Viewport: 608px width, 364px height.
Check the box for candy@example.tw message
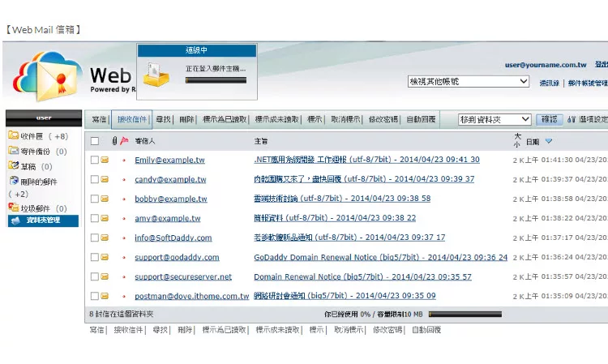point(95,180)
